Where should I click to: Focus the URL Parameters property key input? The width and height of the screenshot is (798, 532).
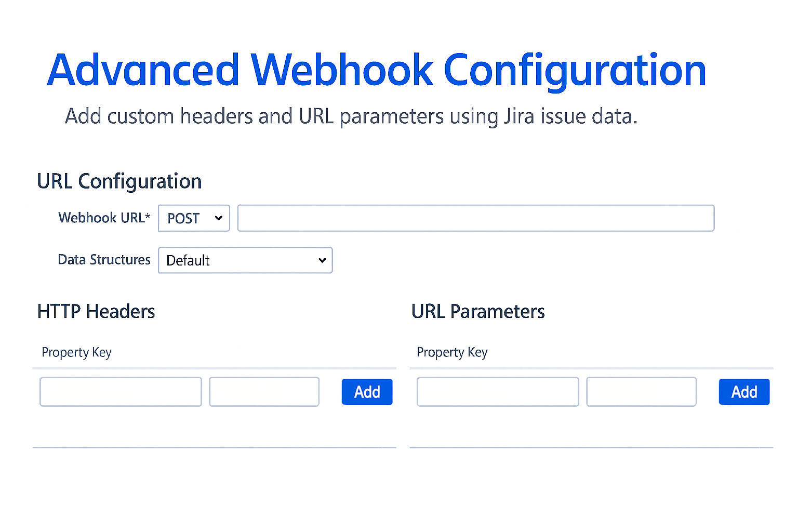pyautogui.click(x=498, y=392)
